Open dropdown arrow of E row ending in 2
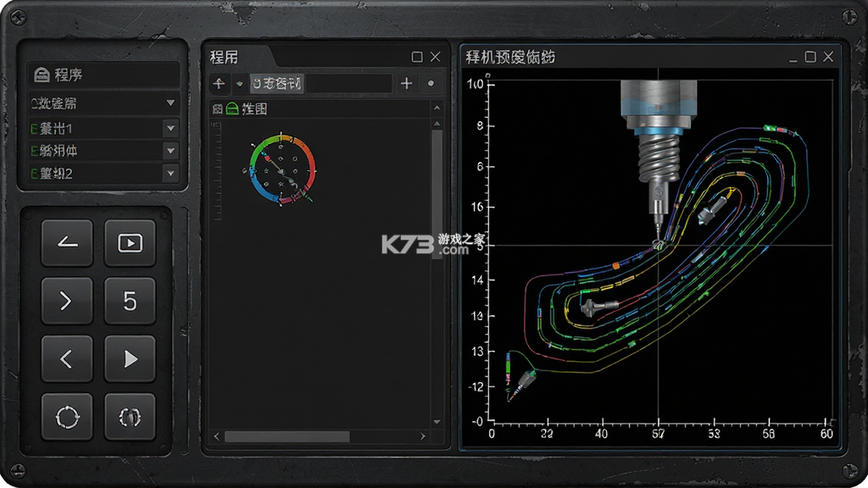Viewport: 868px width, 488px height. pyautogui.click(x=170, y=173)
